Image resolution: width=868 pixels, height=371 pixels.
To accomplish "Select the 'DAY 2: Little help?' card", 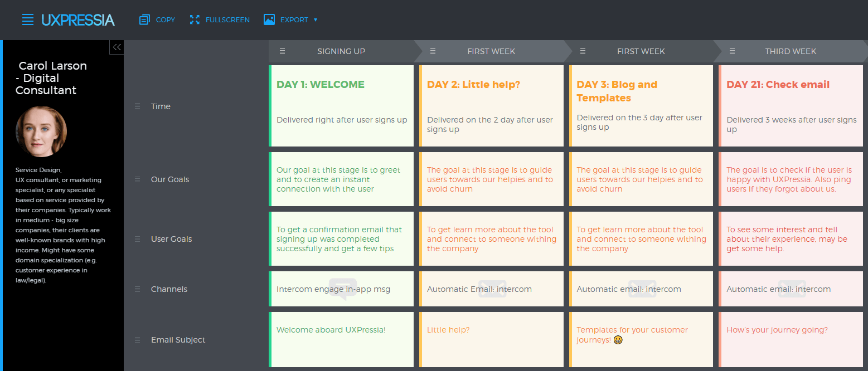I will point(491,106).
